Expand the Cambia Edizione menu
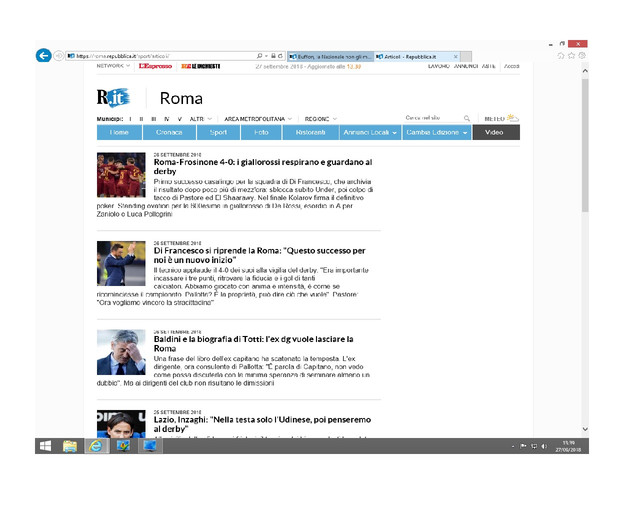Image resolution: width=640 pixels, height=512 pixels. click(x=437, y=132)
